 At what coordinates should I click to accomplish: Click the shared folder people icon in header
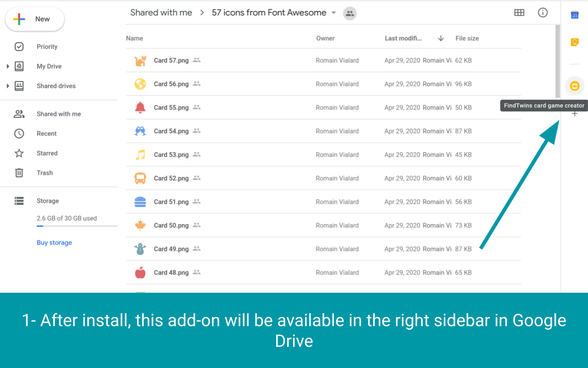pyautogui.click(x=350, y=13)
